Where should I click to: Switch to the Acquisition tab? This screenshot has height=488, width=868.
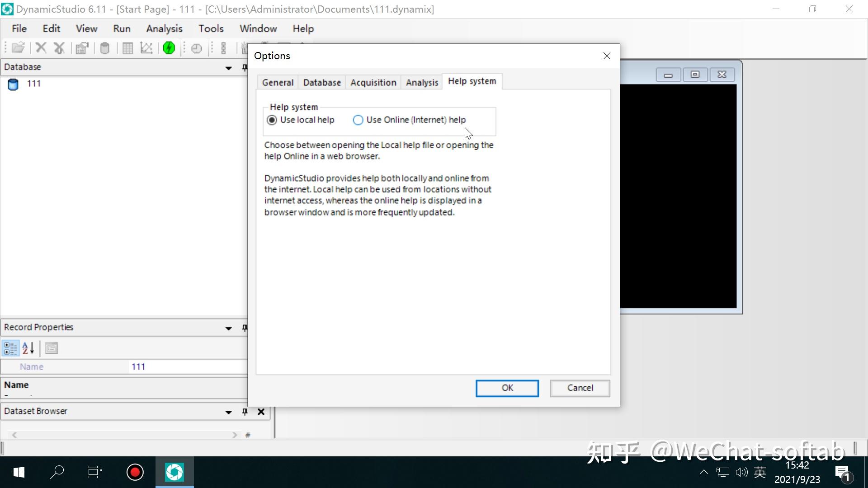tap(373, 82)
